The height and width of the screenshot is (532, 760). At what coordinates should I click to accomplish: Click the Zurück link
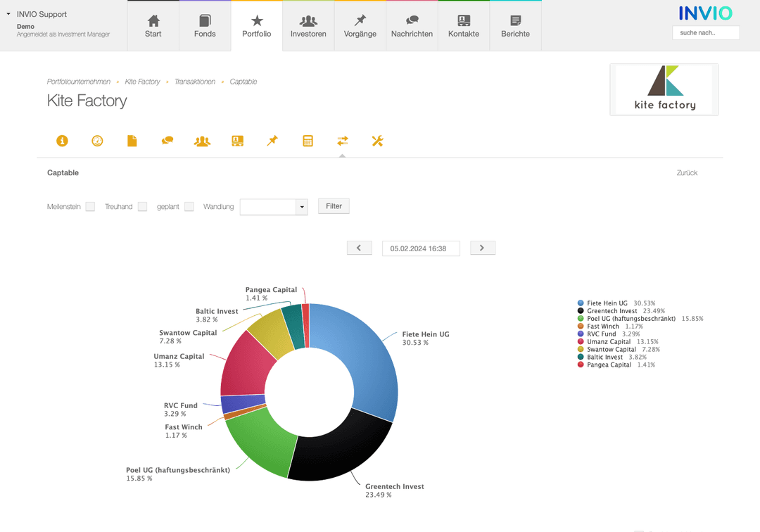pos(687,173)
